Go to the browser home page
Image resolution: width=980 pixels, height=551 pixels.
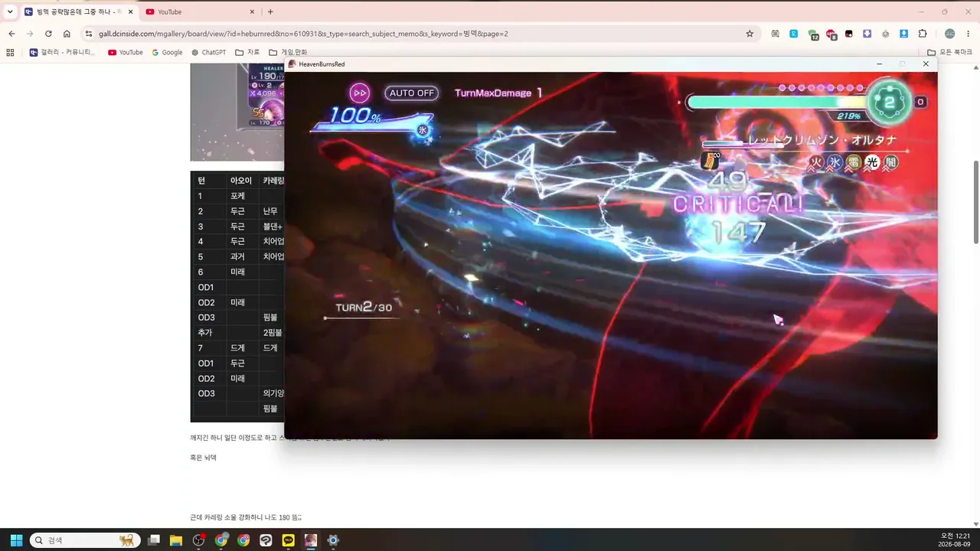tap(67, 34)
